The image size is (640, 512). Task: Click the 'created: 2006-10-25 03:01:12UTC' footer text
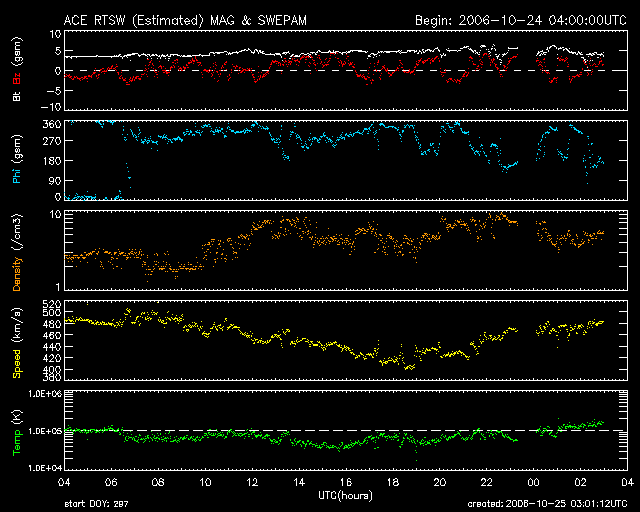(x=547, y=504)
